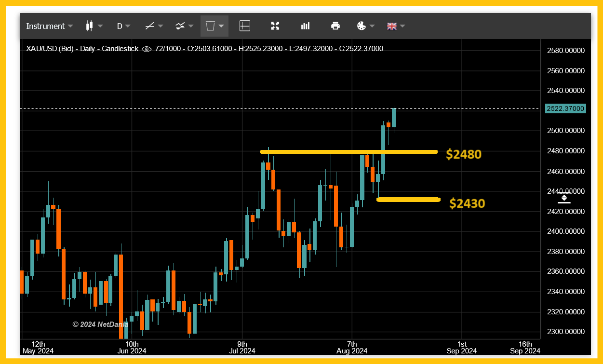Click the 1st Sep 2024 date label
This screenshot has height=364, width=603.
click(462, 347)
